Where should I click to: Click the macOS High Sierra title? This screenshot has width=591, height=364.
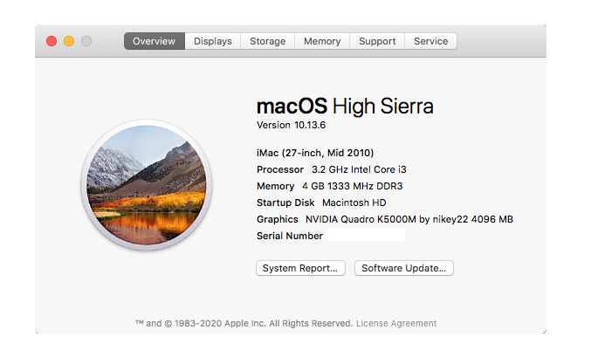pyautogui.click(x=345, y=106)
